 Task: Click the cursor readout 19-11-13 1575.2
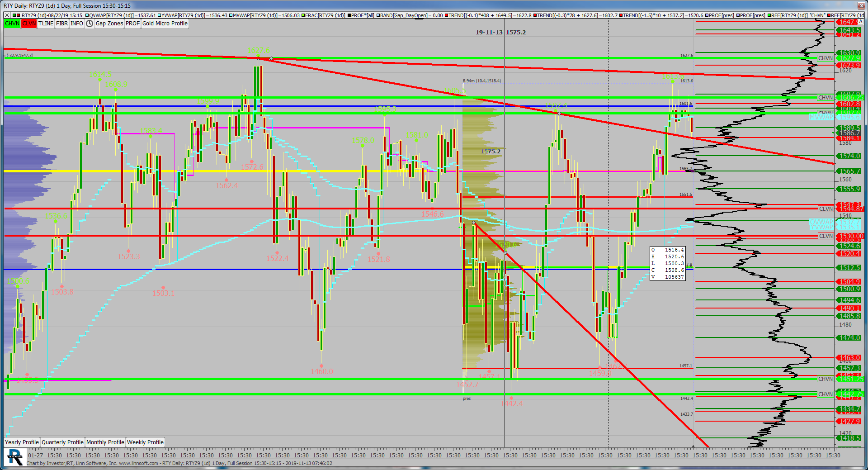pos(500,33)
